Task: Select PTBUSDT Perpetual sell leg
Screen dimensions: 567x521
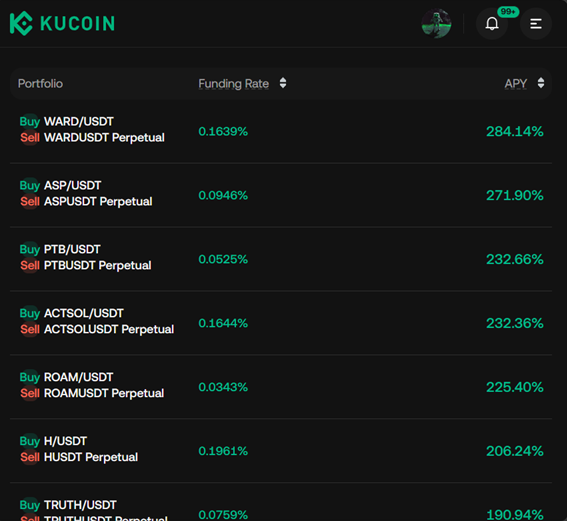Action: click(x=98, y=265)
